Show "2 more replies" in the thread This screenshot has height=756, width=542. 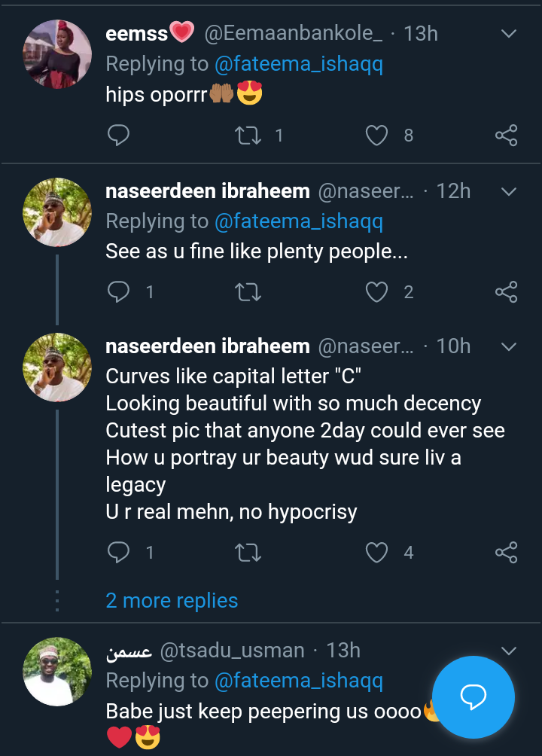tap(172, 600)
